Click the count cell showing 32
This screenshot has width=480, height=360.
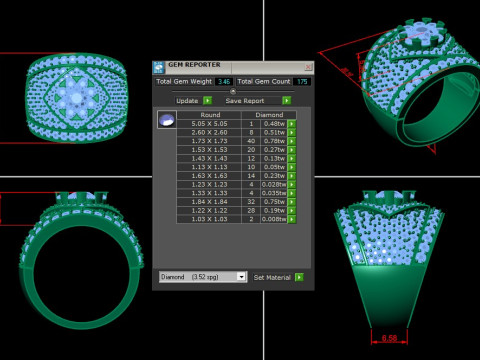point(251,202)
